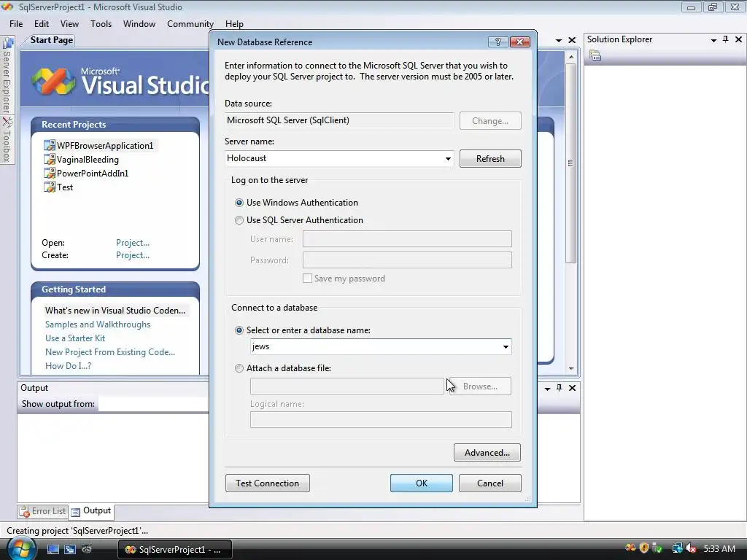
Task: Click the Open Project... link
Action: (133, 243)
